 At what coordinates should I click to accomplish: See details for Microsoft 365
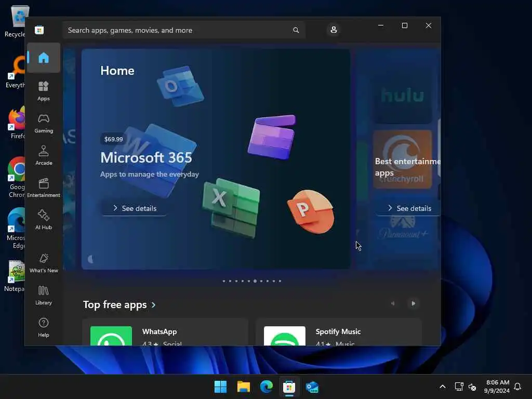[135, 208]
